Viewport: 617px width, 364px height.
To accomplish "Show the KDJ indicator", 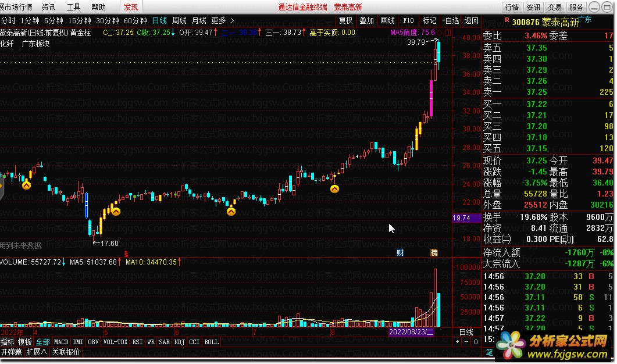I will tap(180, 342).
